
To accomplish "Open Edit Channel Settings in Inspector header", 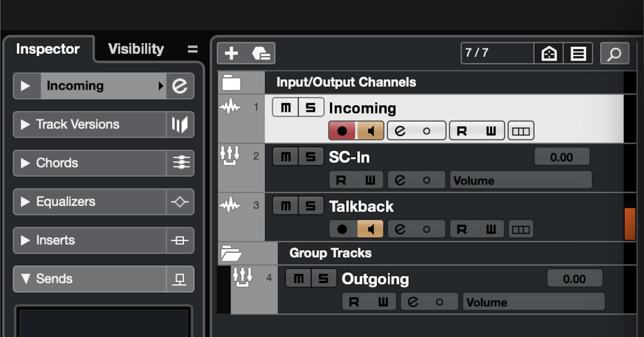I will tap(180, 86).
